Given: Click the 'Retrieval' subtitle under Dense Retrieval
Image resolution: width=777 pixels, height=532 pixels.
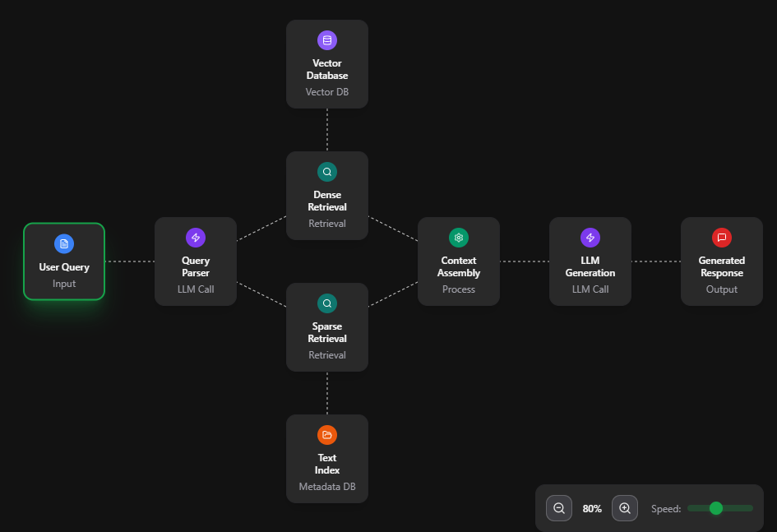Looking at the screenshot, I should pyautogui.click(x=327, y=224).
